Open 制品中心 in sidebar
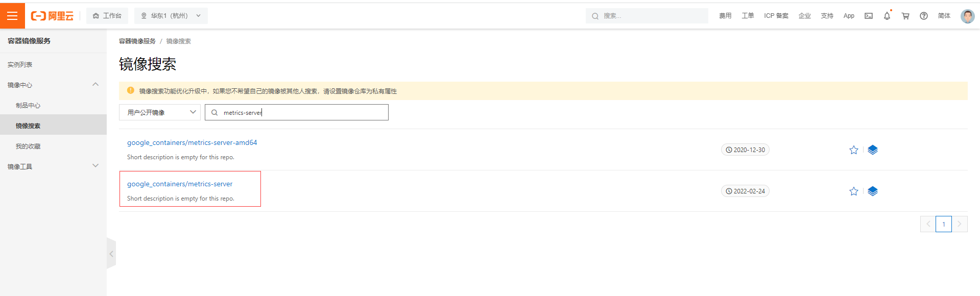Image resolution: width=980 pixels, height=296 pixels. [28, 106]
